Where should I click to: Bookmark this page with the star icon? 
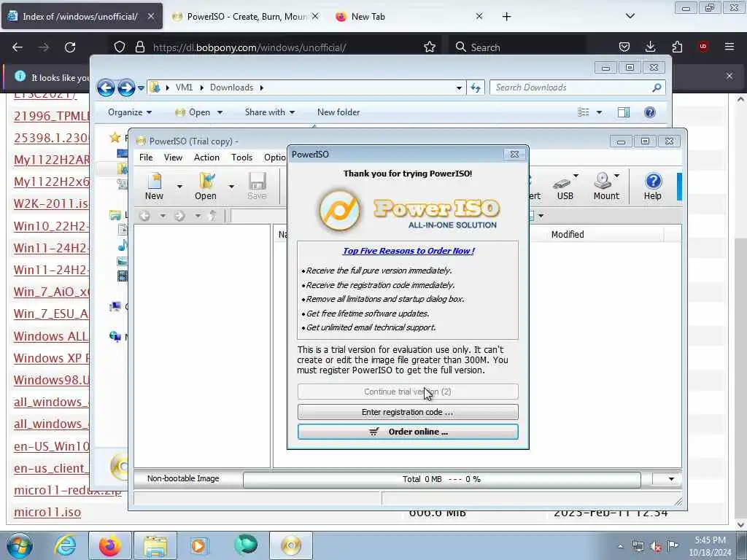point(429,47)
